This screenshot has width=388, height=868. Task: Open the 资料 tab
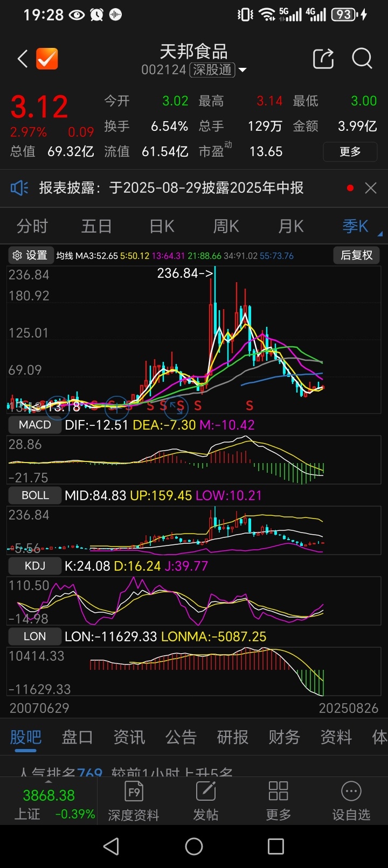pyautogui.click(x=336, y=737)
